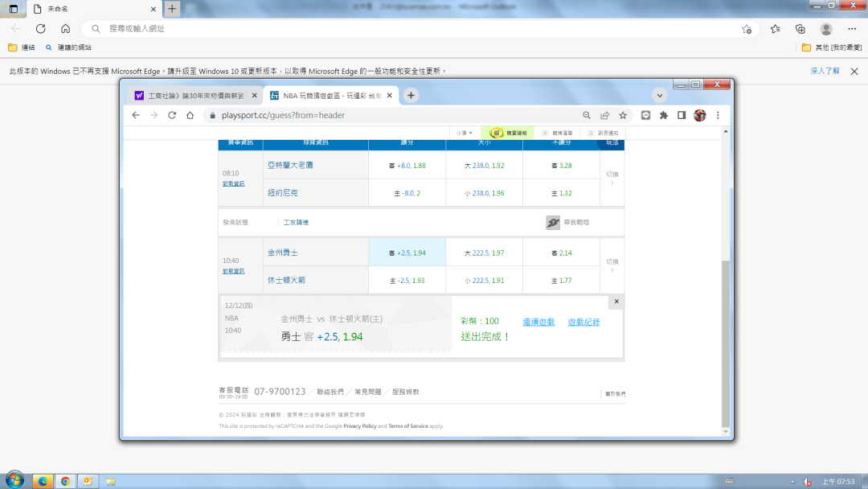Open Edge settings ellipsis menu
Image resolution: width=868 pixels, height=489 pixels.
coord(852,29)
